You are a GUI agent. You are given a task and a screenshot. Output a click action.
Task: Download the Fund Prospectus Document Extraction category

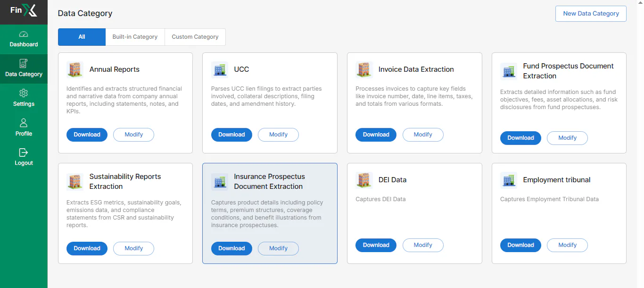click(x=520, y=138)
